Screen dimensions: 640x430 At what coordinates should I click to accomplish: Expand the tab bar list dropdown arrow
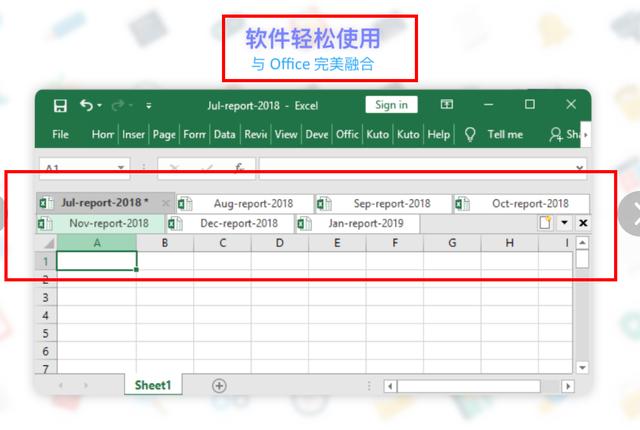[x=564, y=223]
